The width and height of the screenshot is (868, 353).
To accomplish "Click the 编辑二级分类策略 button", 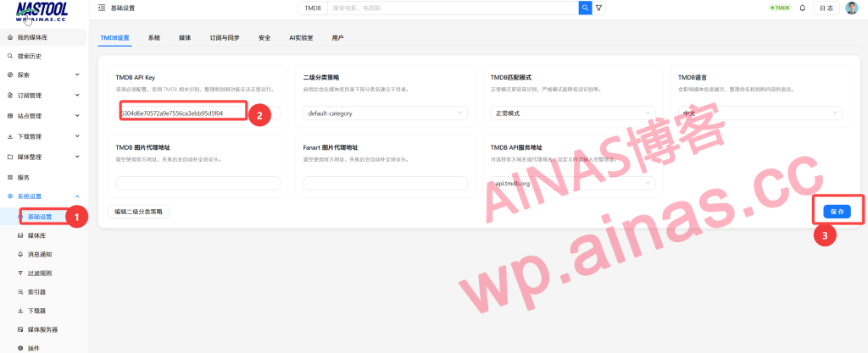I will (138, 212).
